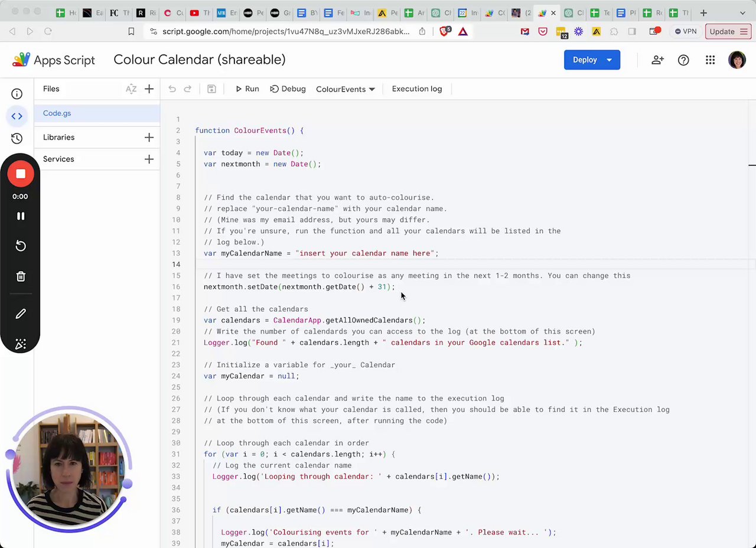Image resolution: width=756 pixels, height=548 pixels.
Task: Click the browser Update button
Action: [728, 31]
